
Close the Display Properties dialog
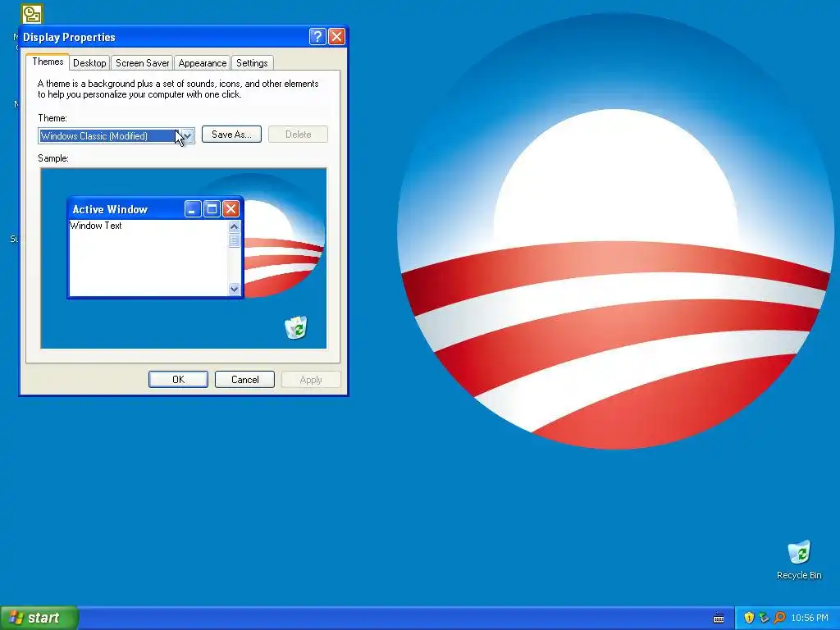(336, 36)
